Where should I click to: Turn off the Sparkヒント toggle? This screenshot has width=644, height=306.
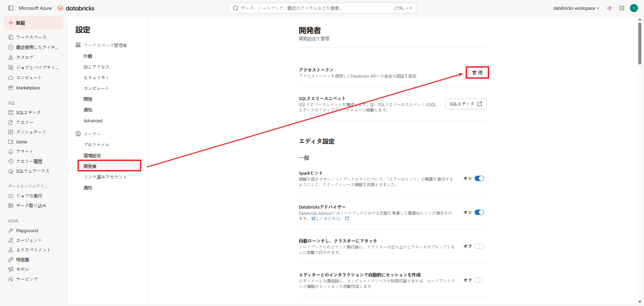479,178
